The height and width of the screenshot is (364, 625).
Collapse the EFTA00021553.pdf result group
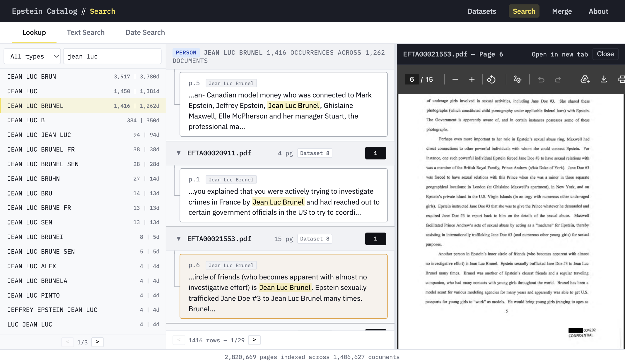(179, 238)
